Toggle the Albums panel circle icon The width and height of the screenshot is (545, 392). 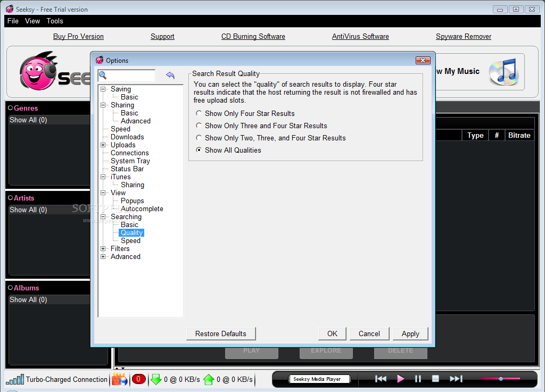[11, 288]
